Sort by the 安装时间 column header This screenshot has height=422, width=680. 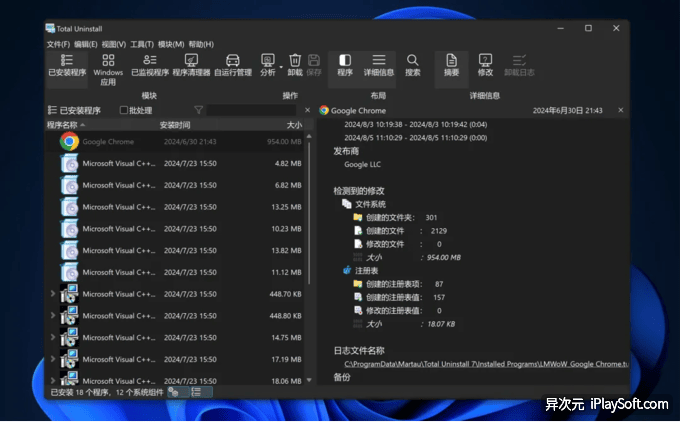tap(175, 125)
